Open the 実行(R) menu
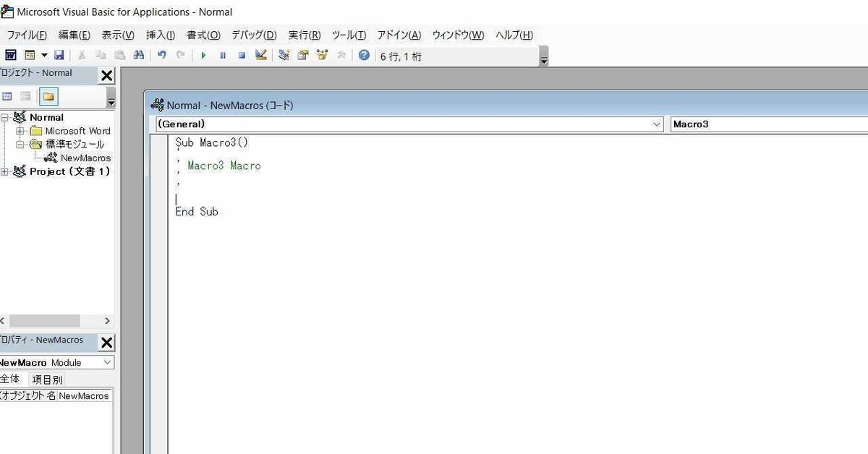The width and height of the screenshot is (868, 454). click(305, 35)
